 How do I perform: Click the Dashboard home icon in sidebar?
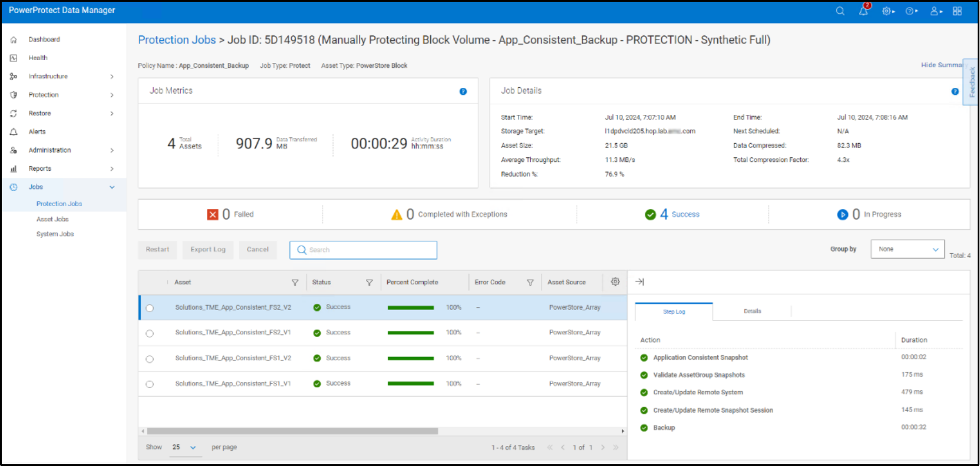click(x=14, y=39)
